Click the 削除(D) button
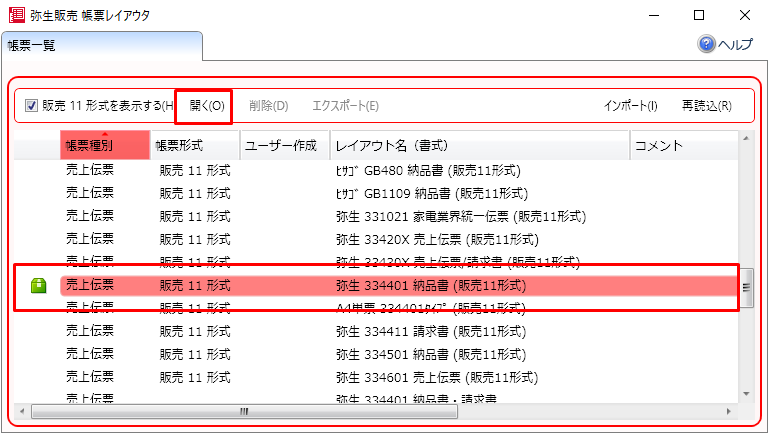Screen dimensions: 769x434 (269, 106)
